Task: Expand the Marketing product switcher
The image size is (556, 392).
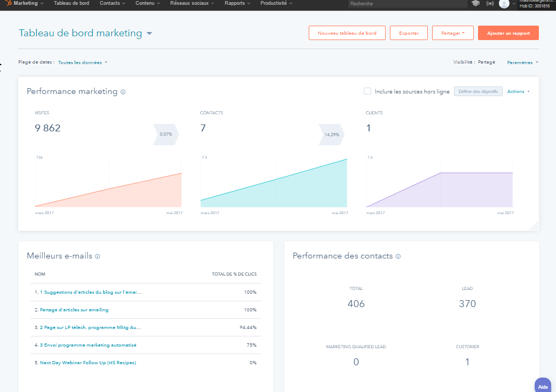Action: click(x=28, y=3)
